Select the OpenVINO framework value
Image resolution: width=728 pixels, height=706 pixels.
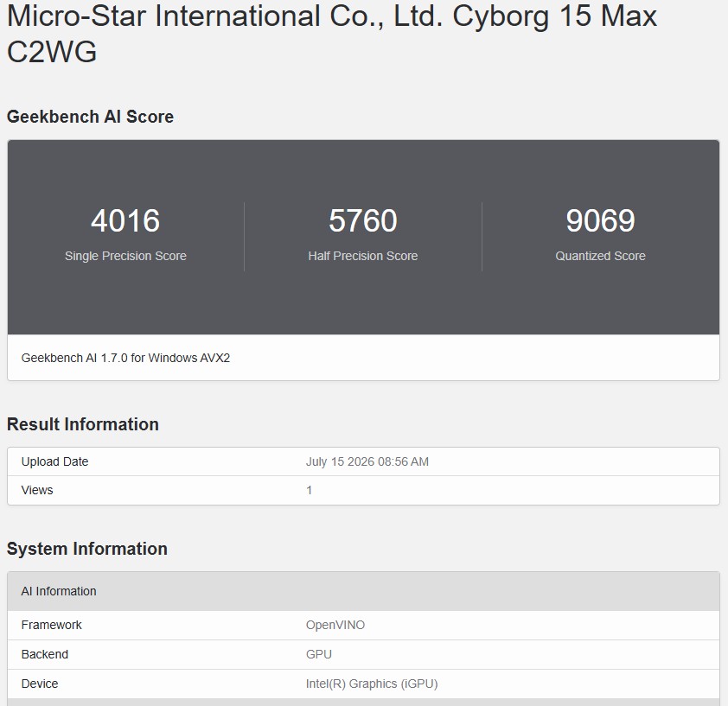coord(335,625)
